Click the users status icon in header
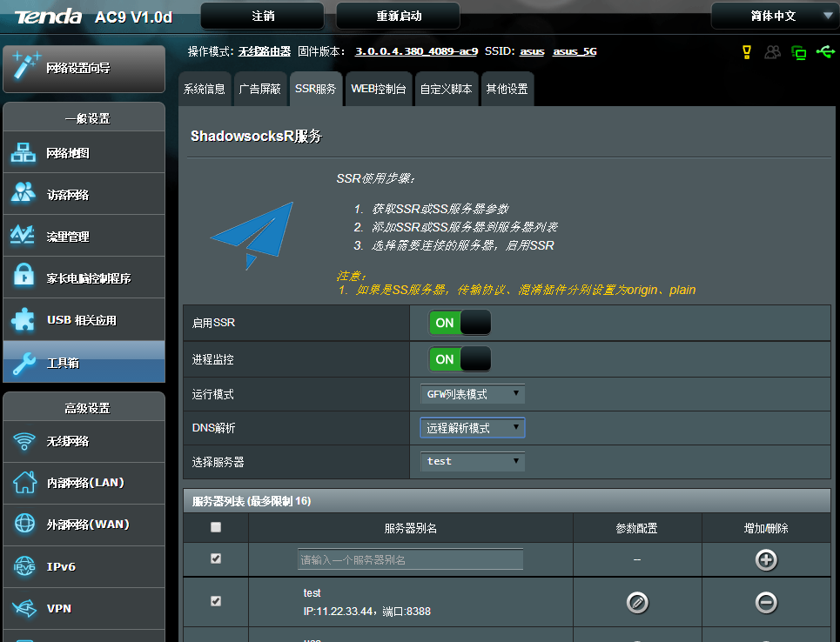The width and height of the screenshot is (840, 642). coord(772,52)
